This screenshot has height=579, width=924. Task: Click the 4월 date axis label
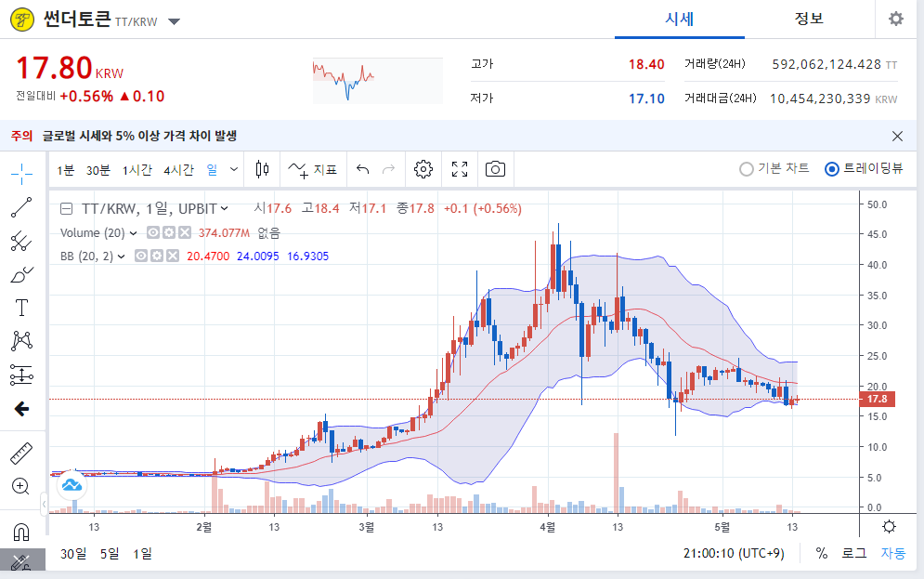[x=548, y=527]
